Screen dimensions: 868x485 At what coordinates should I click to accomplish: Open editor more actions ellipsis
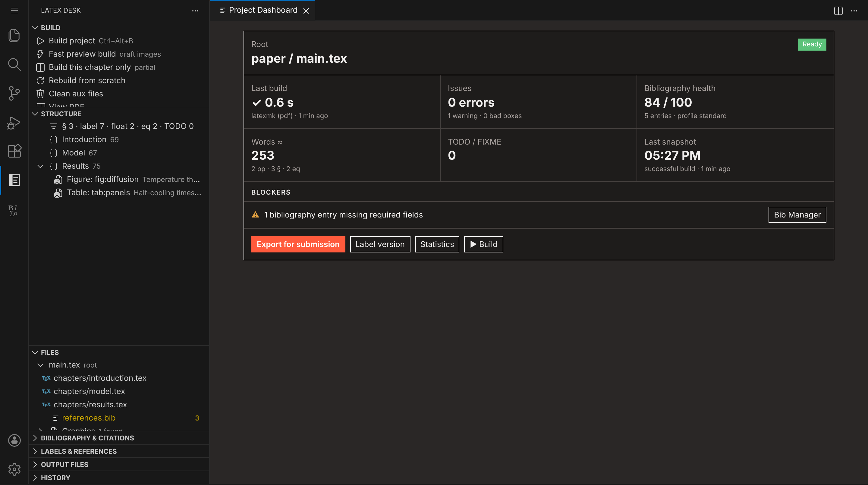click(854, 11)
